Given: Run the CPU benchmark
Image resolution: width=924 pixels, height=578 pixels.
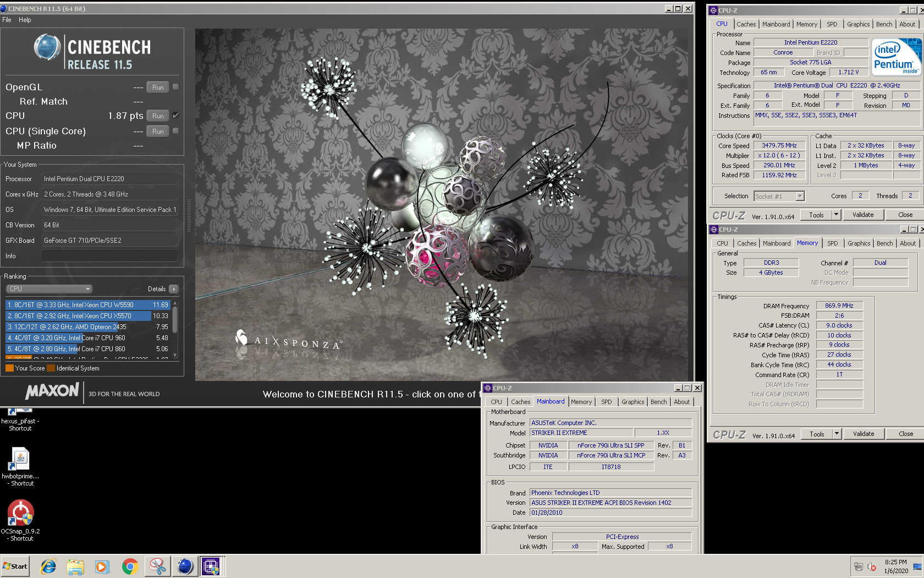Looking at the screenshot, I should tap(158, 116).
